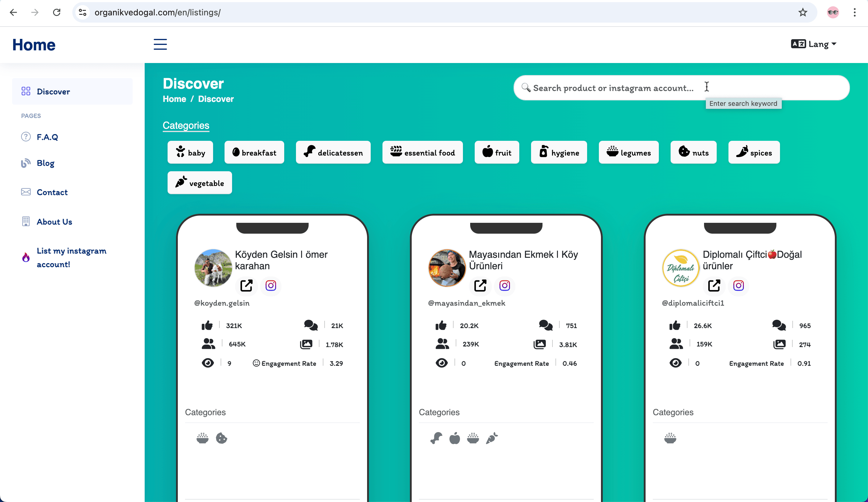Viewport: 868px width, 502px height.
Task: Open Instagram icon for Köyden Gelsin
Action: click(271, 285)
